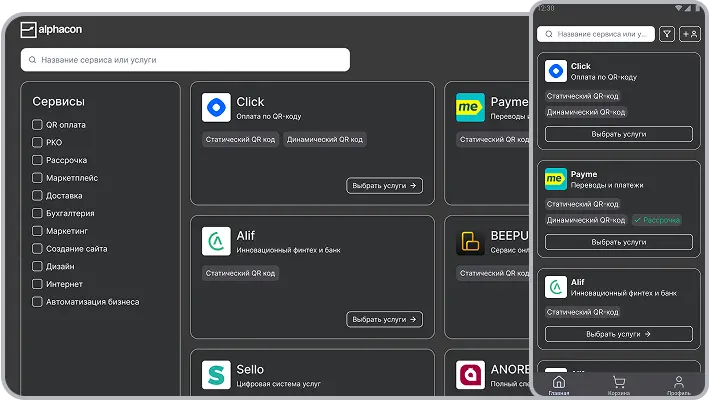This screenshot has height=400, width=709.
Task: Focus the mobile search field
Action: (x=596, y=34)
